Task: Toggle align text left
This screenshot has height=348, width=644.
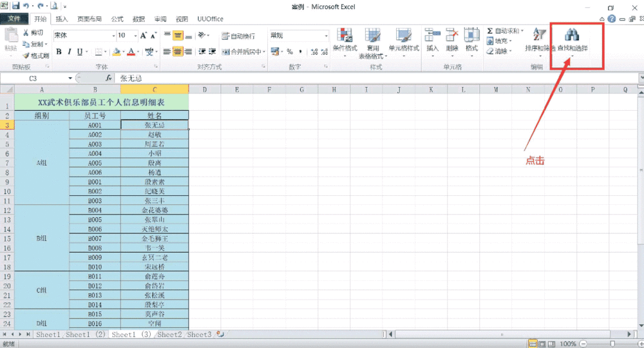Action: [x=167, y=52]
